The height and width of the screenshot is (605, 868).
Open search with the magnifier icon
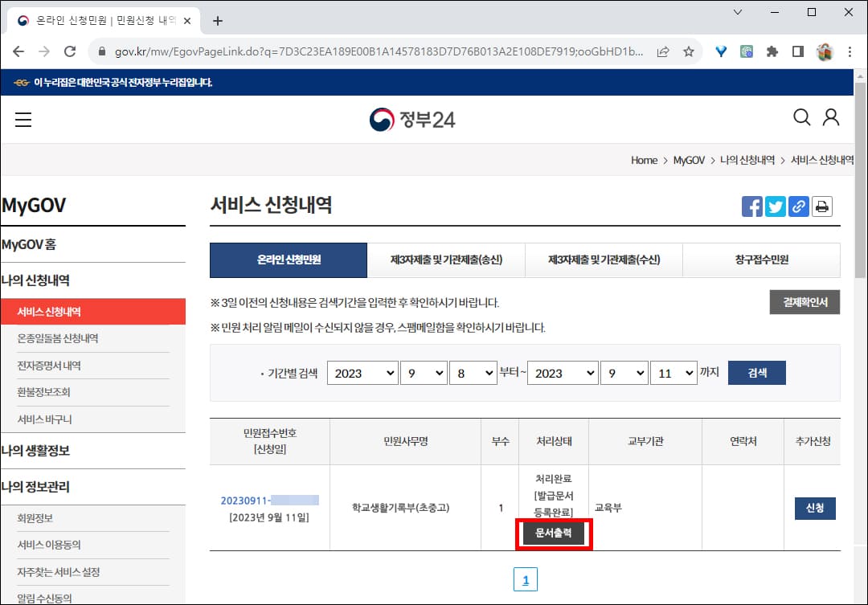click(802, 117)
